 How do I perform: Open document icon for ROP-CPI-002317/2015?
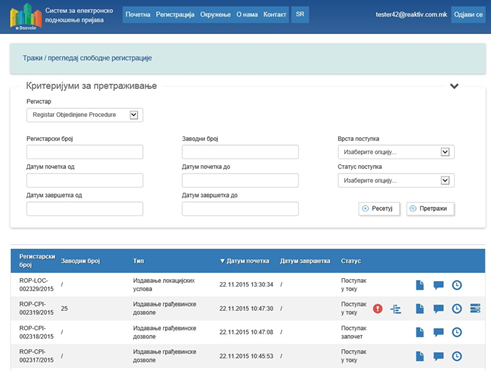pos(420,356)
